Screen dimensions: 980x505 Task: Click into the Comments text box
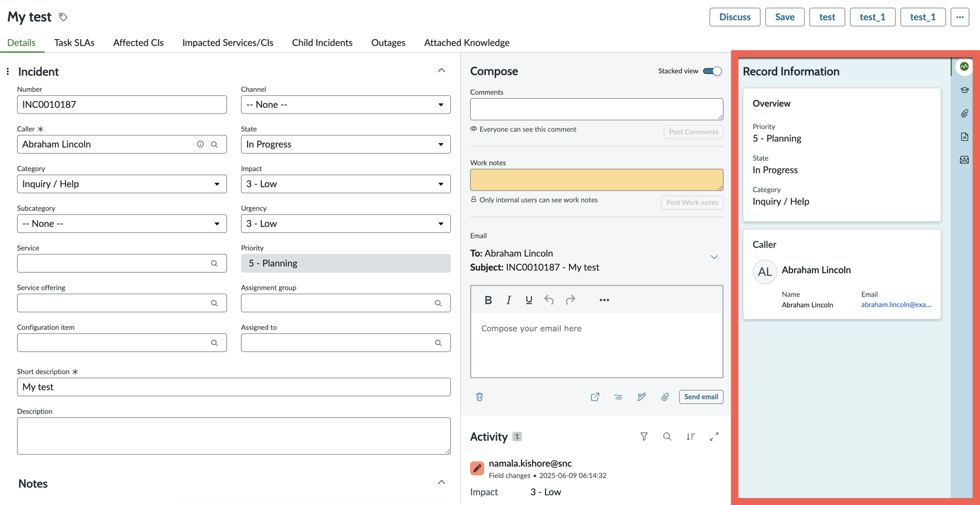[597, 109]
